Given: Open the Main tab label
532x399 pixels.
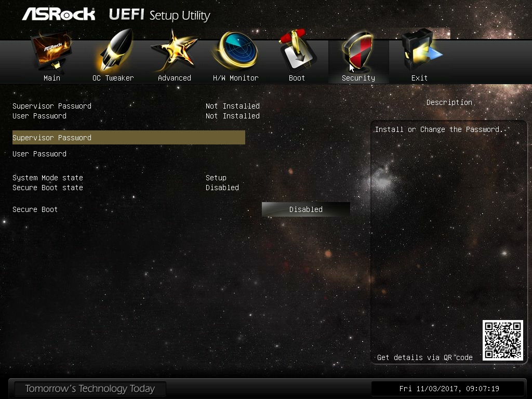Looking at the screenshot, I should click(x=52, y=78).
